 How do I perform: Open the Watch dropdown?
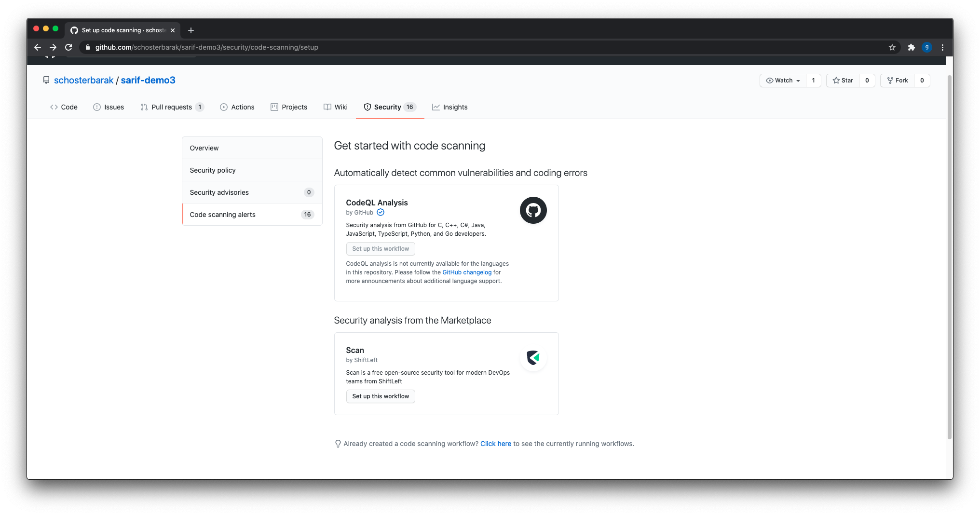[x=783, y=81]
